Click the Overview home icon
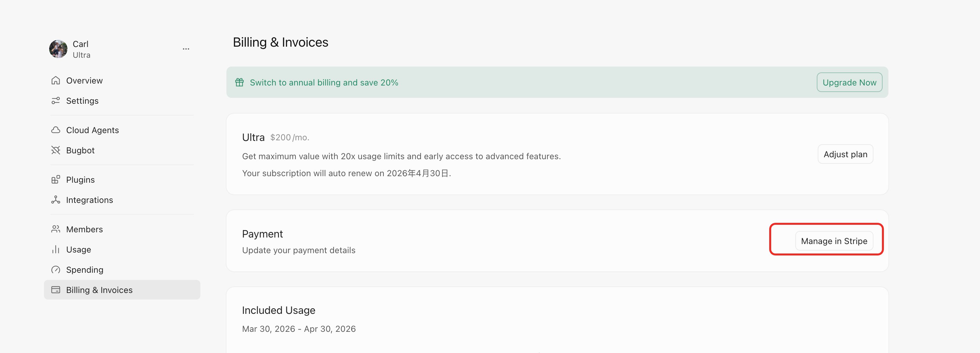Image resolution: width=980 pixels, height=353 pixels. pyautogui.click(x=55, y=80)
